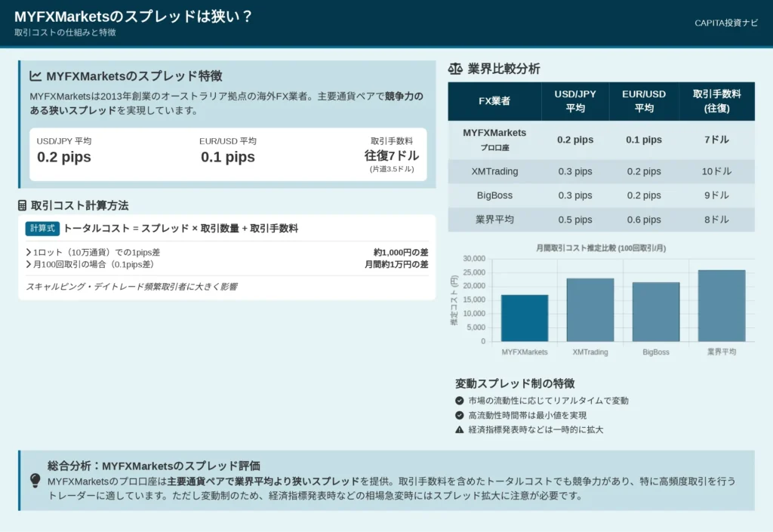This screenshot has width=773, height=532.
Task: Click the MYFXMarkets プロ口座 table cell
Action: [494, 140]
